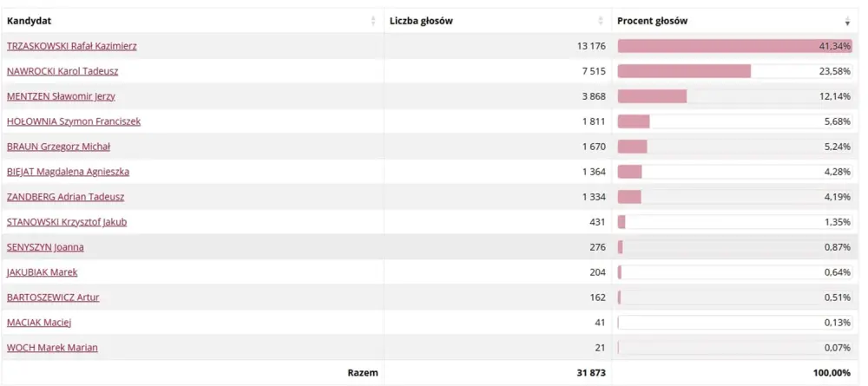Screen dimensions: 868x386
Task: Open BIEJAT Magdalena Agnieszka link
Action: click(x=68, y=172)
